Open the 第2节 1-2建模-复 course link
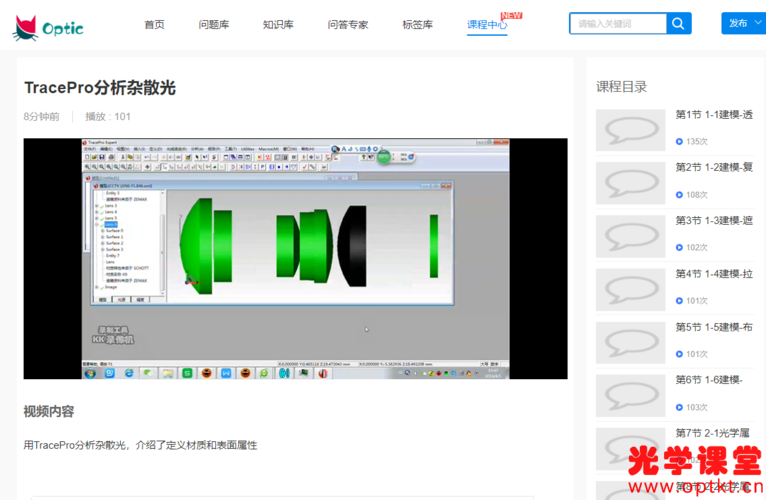Screen dimensions: 766x500 point(714,168)
